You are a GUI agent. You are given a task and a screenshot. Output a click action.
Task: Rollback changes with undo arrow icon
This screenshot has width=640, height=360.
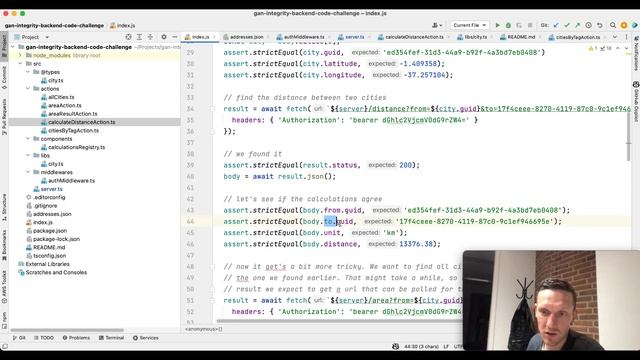[x=600, y=25]
